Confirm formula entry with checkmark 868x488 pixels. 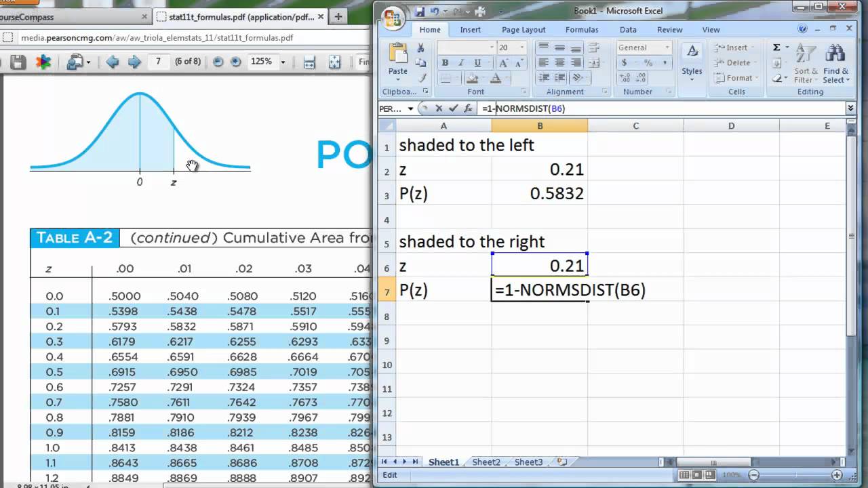pos(452,108)
